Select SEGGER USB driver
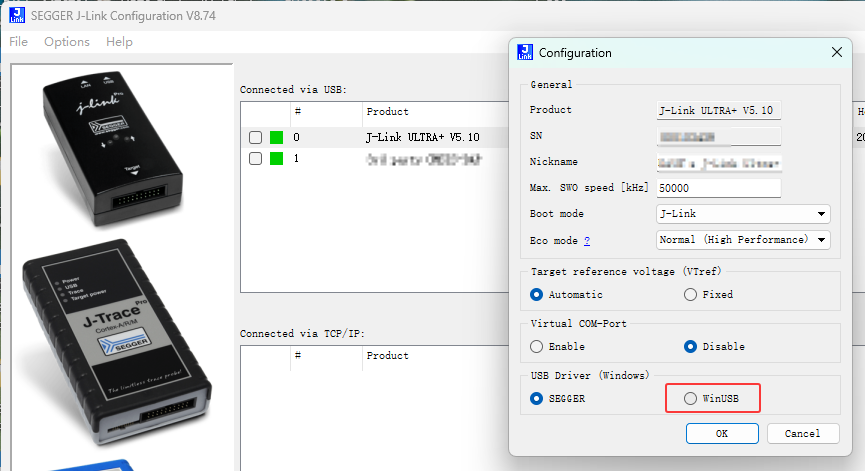The image size is (865, 471). click(x=536, y=398)
